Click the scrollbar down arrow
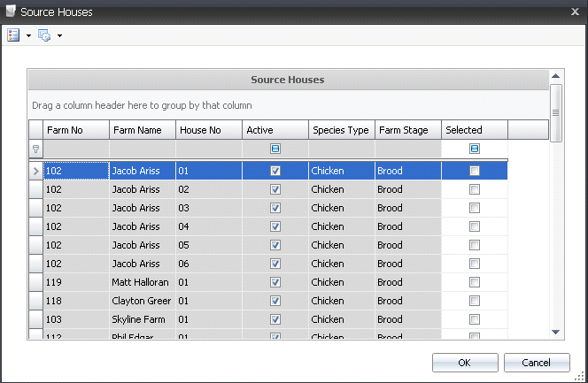This screenshot has width=588, height=383. 556,332
